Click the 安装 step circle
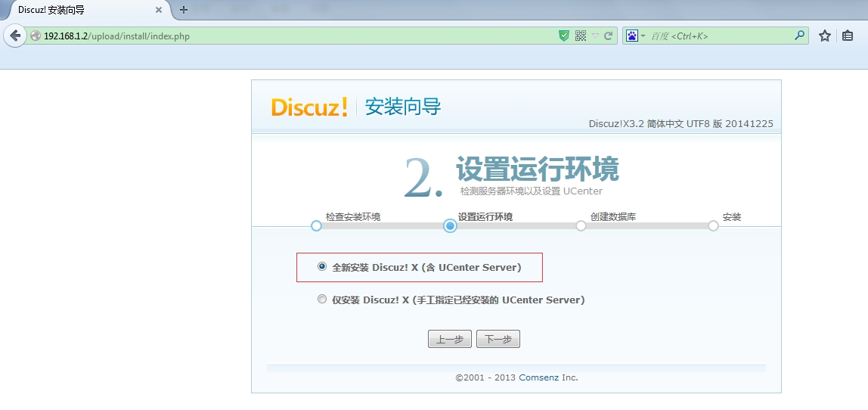Viewport: 868px width, 410px height. pos(713,226)
